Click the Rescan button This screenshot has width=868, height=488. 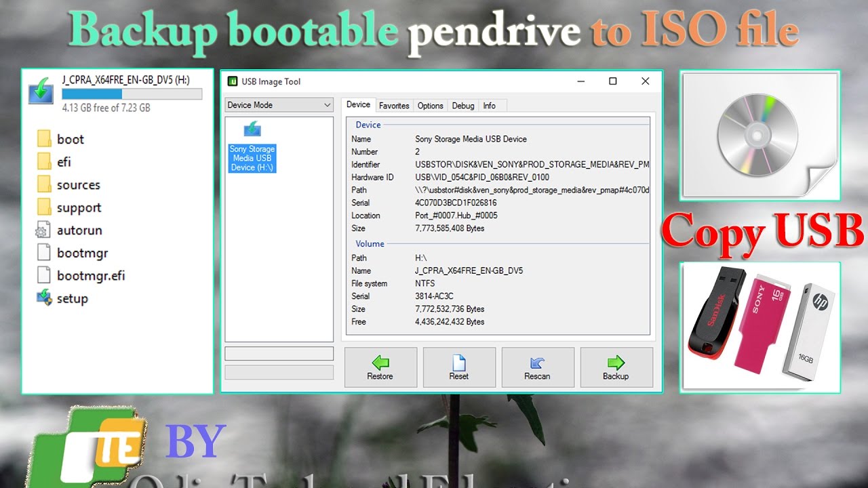point(538,367)
